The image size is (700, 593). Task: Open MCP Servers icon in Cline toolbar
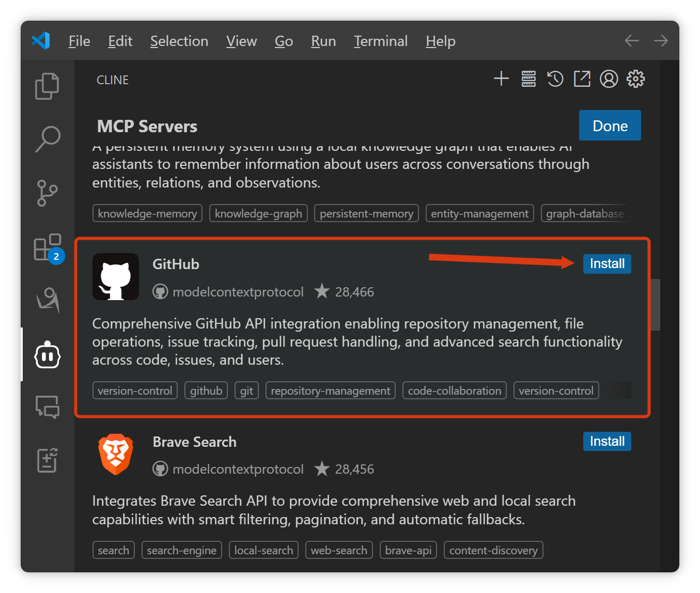coord(528,79)
